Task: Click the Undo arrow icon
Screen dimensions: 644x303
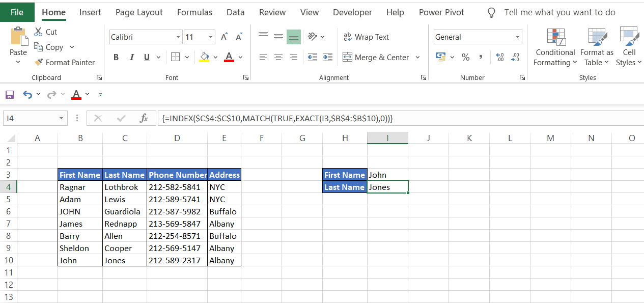Action: (x=27, y=95)
